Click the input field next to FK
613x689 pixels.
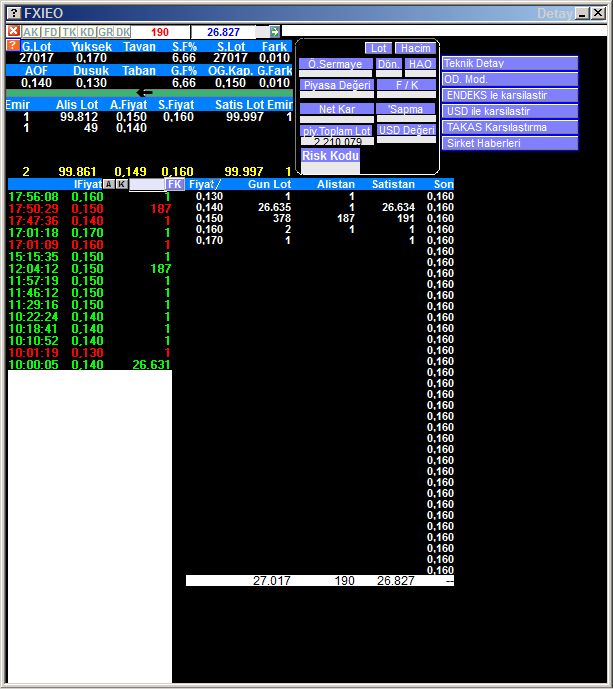147,185
